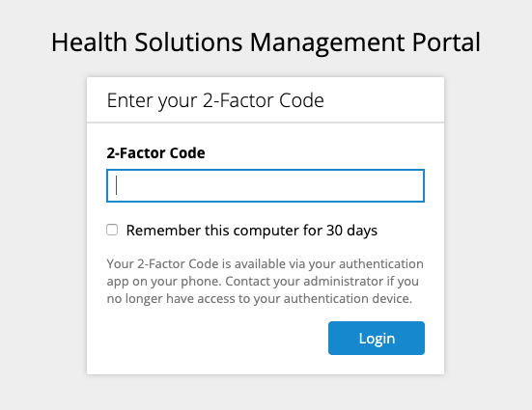Click the gray help text about authentication app

[265, 281]
